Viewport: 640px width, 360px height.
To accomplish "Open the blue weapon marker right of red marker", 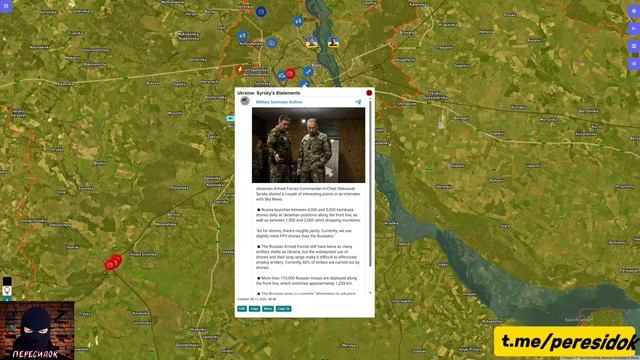I will pos(309,72).
